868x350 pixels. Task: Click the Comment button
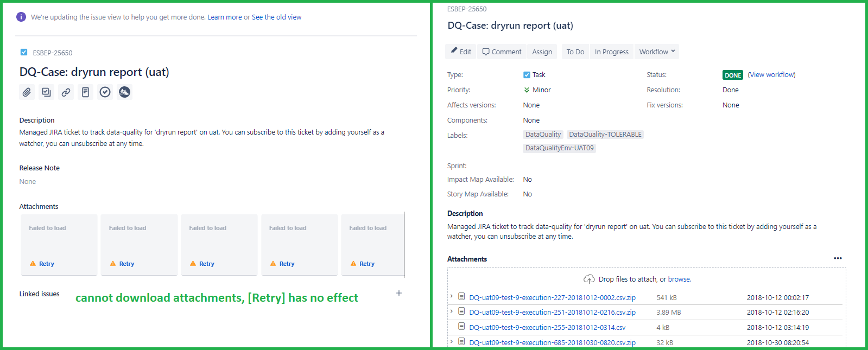pos(502,52)
